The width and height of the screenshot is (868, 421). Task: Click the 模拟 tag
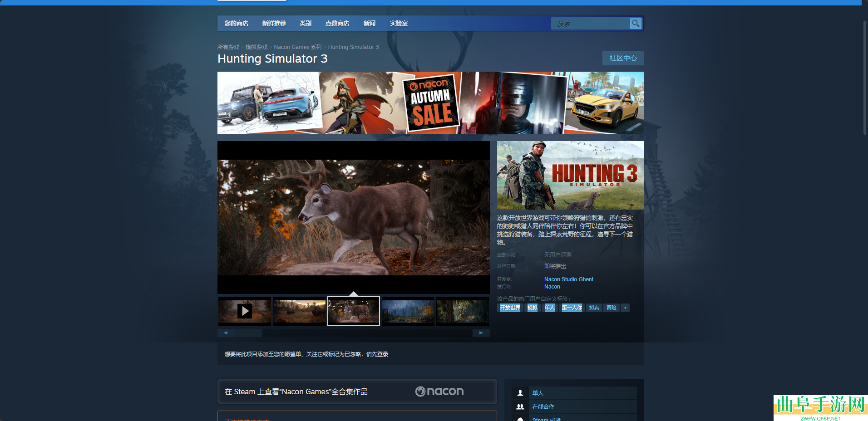point(533,308)
